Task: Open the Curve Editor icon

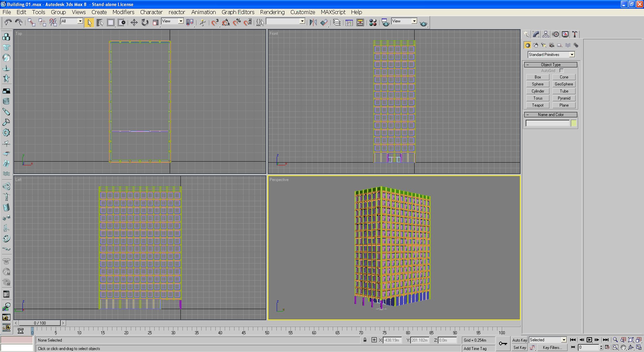Action: pos(349,22)
